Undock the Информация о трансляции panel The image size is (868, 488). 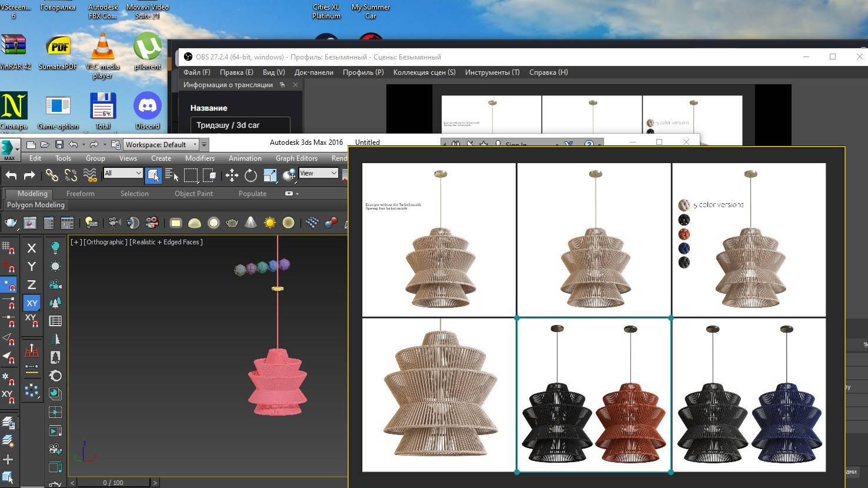pyautogui.click(x=282, y=85)
